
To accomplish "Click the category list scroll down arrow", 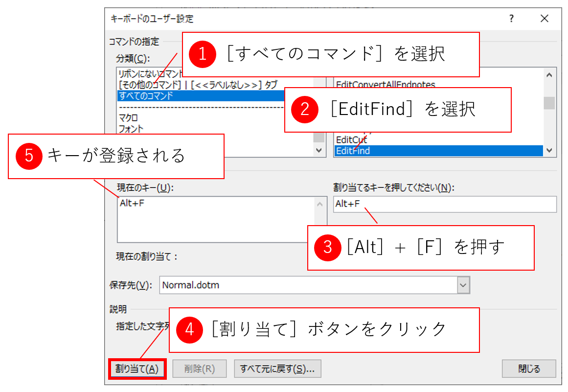I will [319, 151].
